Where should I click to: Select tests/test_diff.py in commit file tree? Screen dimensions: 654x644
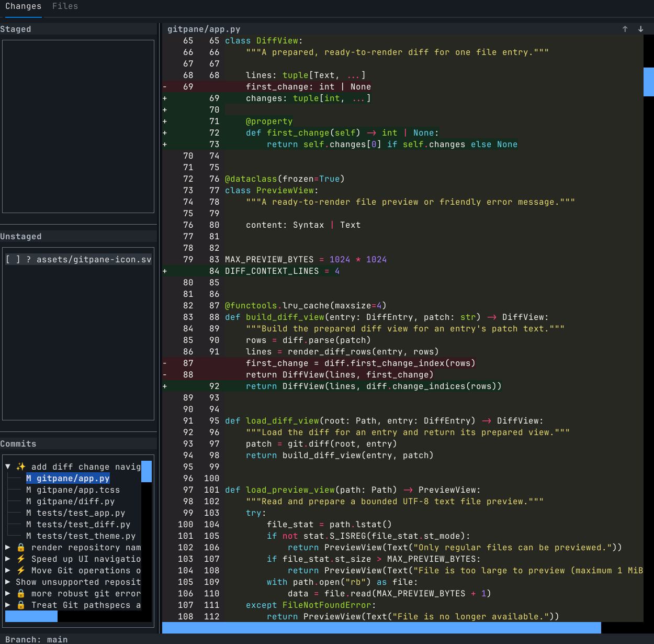click(x=78, y=524)
